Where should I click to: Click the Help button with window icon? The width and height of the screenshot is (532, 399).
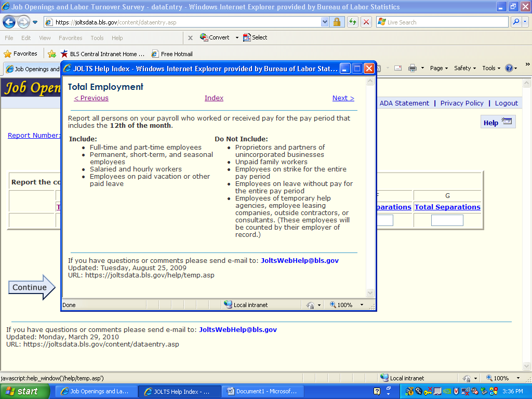click(x=498, y=123)
